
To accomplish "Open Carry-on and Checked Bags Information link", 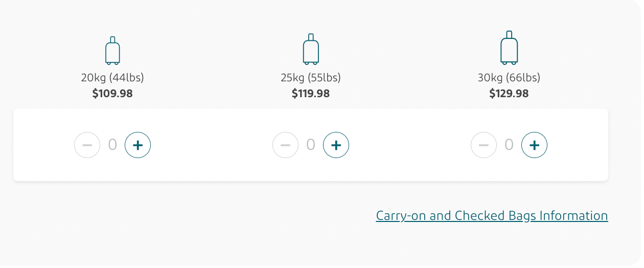I will coord(492,216).
